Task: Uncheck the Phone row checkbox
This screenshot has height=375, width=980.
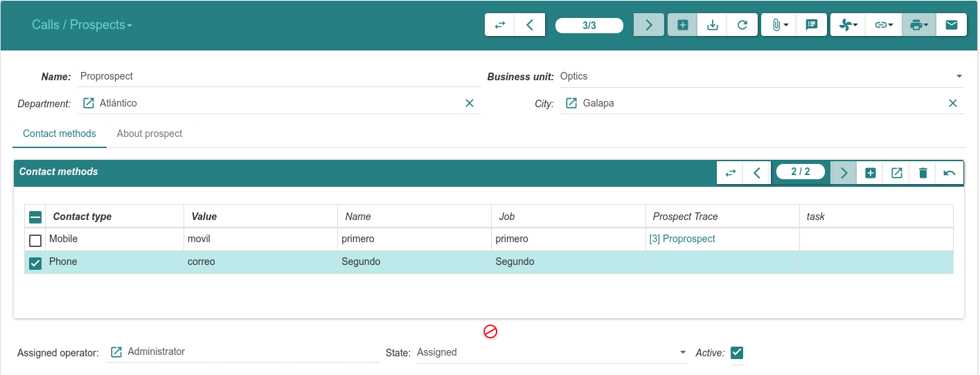Action: click(x=35, y=263)
